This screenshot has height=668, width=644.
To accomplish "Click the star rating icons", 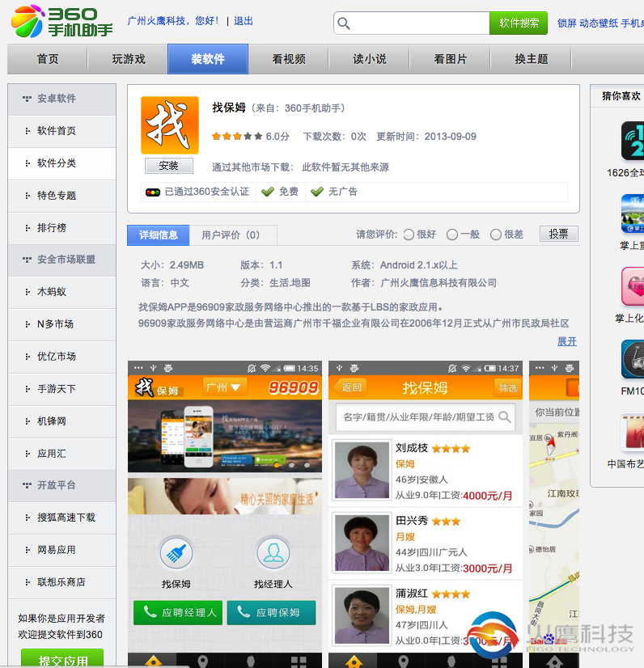I will [237, 137].
